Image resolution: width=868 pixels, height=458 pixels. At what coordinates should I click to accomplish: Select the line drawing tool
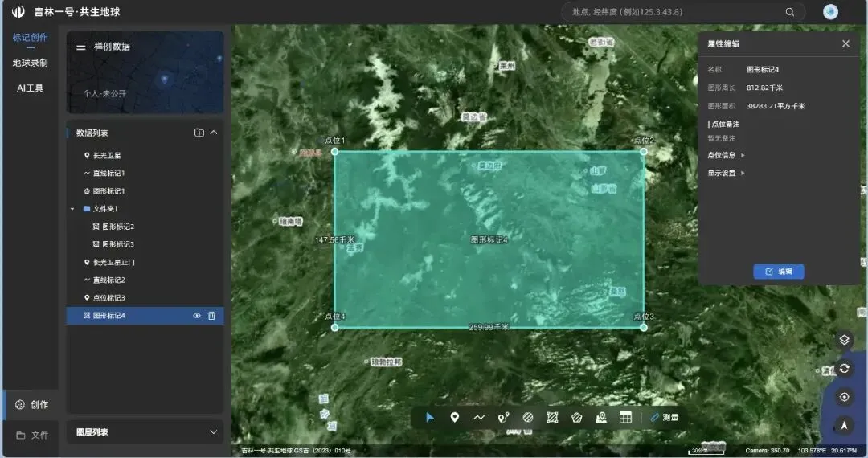(479, 418)
